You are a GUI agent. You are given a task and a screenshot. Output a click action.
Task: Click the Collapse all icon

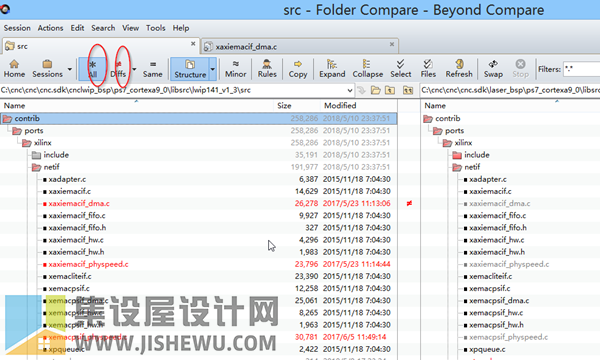[x=367, y=69]
